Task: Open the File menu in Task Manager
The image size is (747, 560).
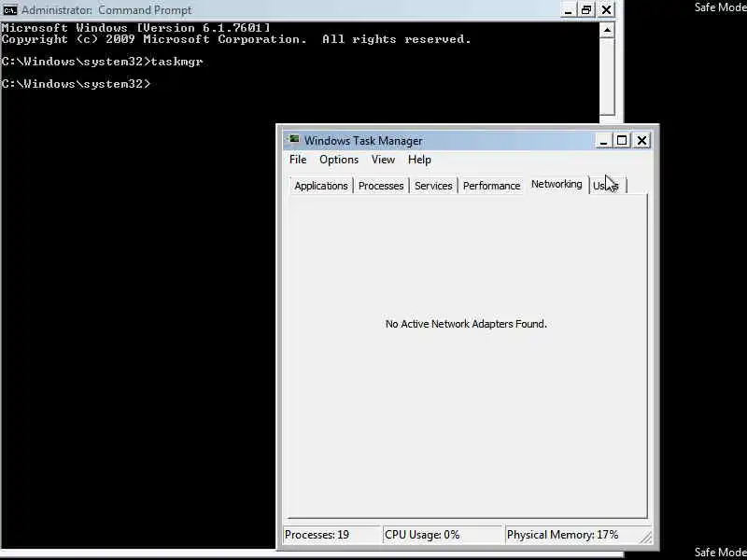Action: tap(298, 160)
